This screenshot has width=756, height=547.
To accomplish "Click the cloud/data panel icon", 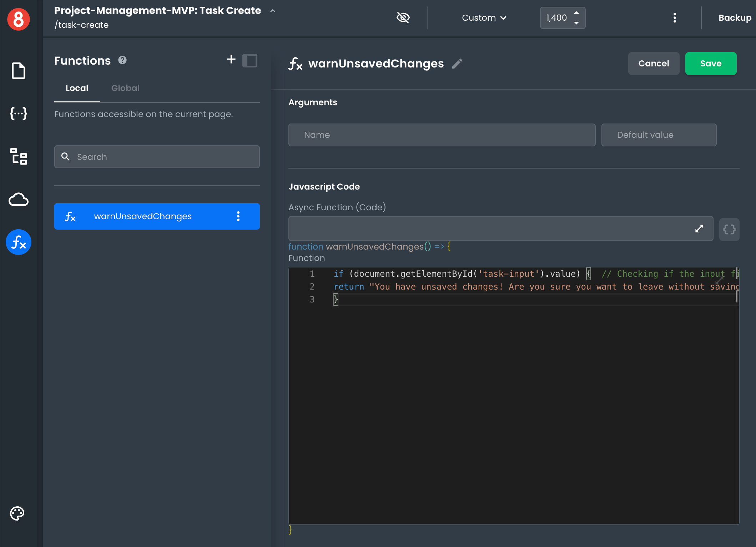I will pos(18,199).
